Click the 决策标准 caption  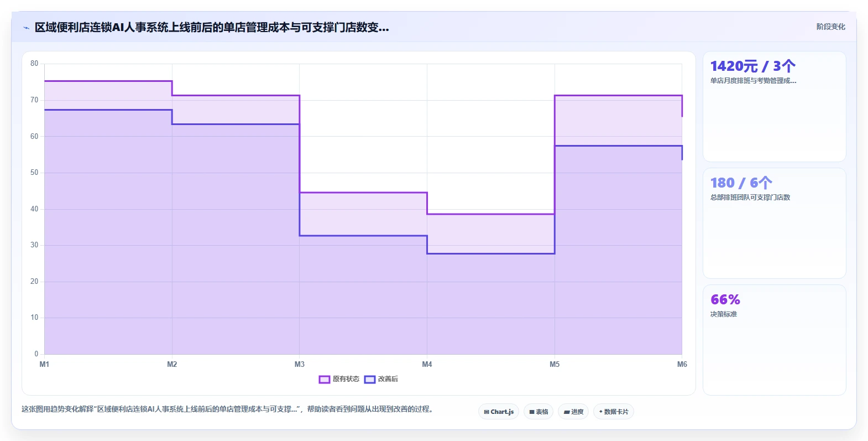tap(724, 314)
